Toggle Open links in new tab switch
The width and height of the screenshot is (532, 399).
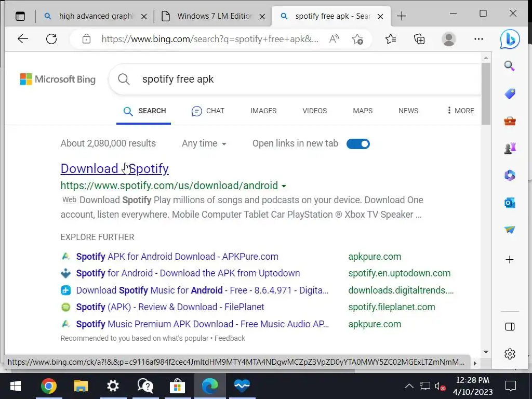click(358, 144)
